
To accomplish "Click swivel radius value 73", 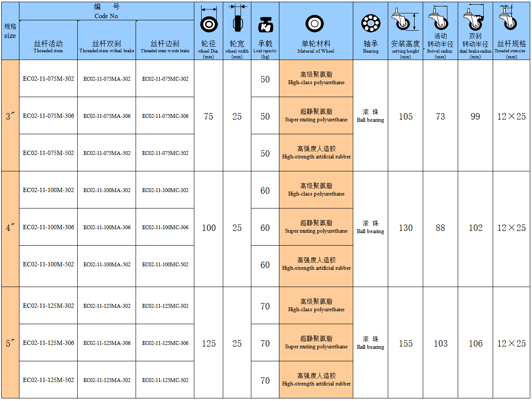I will tap(440, 117).
